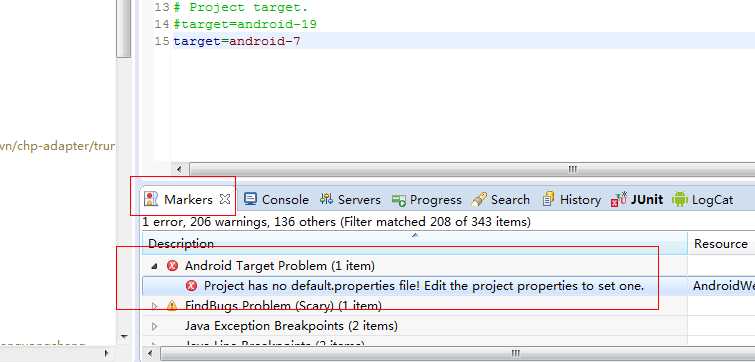Click the error icon on the default.properties message

point(192,286)
